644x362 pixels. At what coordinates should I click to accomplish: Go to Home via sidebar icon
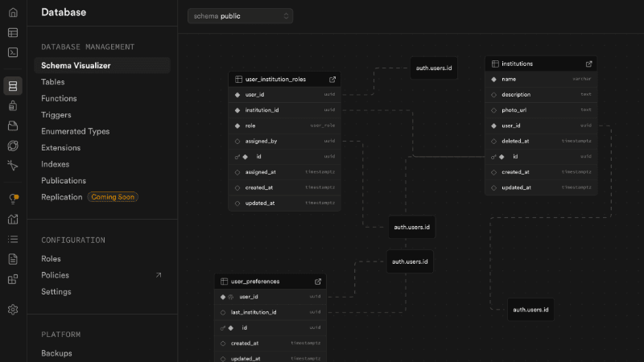click(x=13, y=13)
